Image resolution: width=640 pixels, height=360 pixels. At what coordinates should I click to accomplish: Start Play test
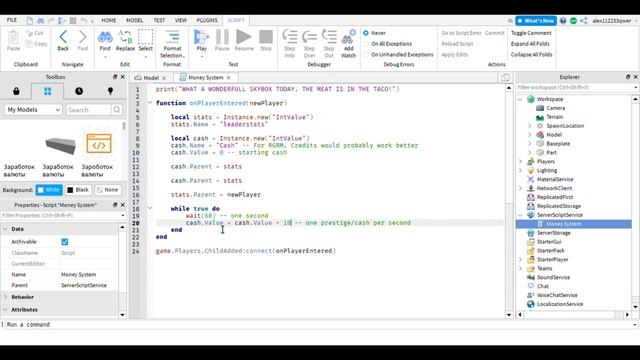(x=201, y=37)
